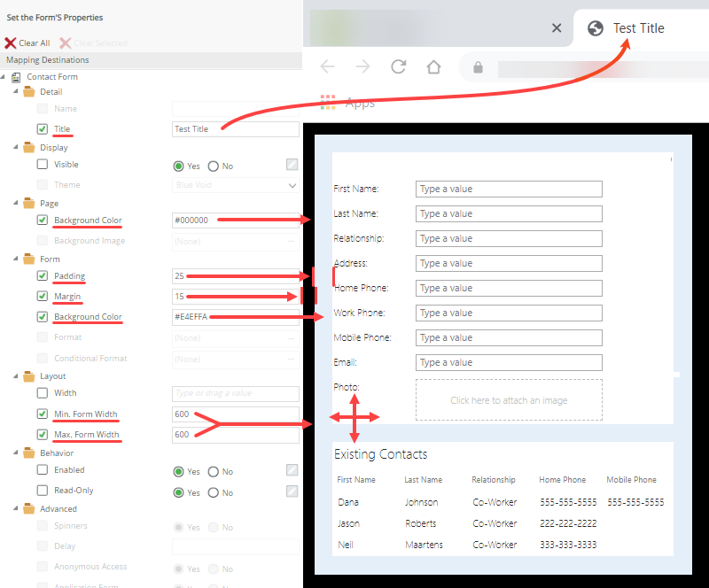This screenshot has width=709, height=588.
Task: Click here to attach an image link
Action: [x=508, y=399]
